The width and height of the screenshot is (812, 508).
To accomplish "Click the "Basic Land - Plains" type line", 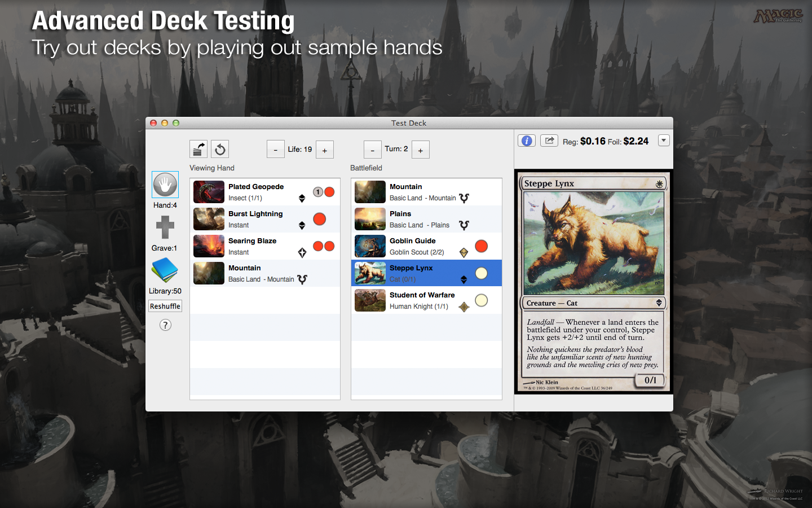I will (x=420, y=225).
